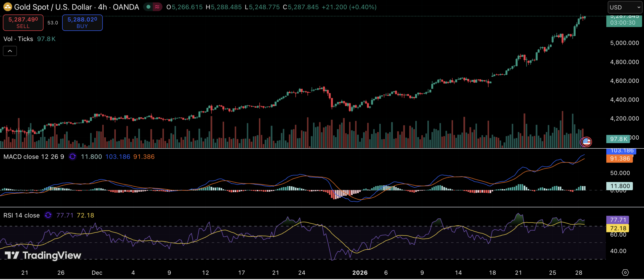Collapse the indicator legend with chevron
The height and width of the screenshot is (280, 644).
click(10, 51)
